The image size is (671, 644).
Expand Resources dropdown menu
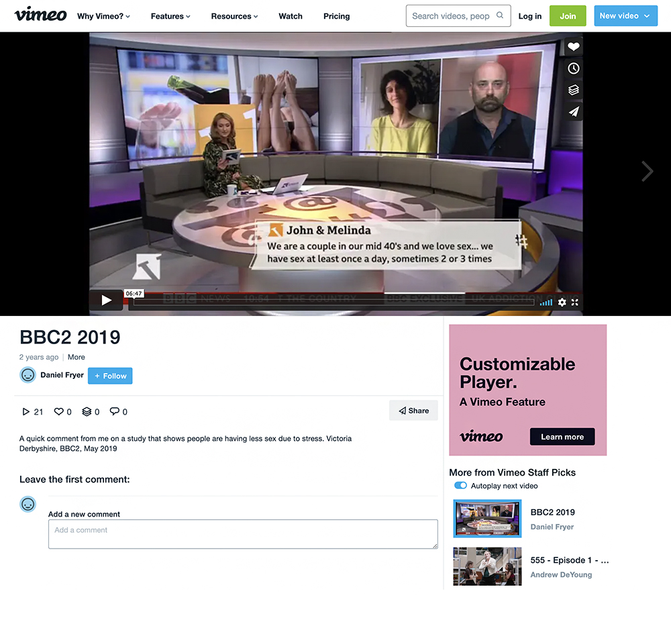(x=234, y=16)
